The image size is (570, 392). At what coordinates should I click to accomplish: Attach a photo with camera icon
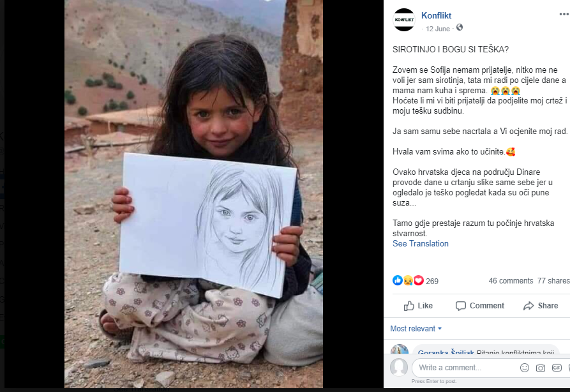[541, 368]
